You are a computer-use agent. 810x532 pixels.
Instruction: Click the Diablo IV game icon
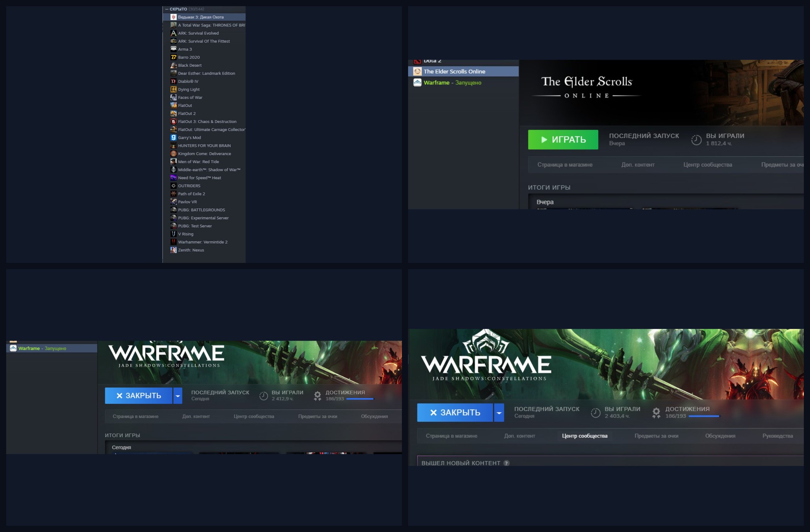[173, 81]
